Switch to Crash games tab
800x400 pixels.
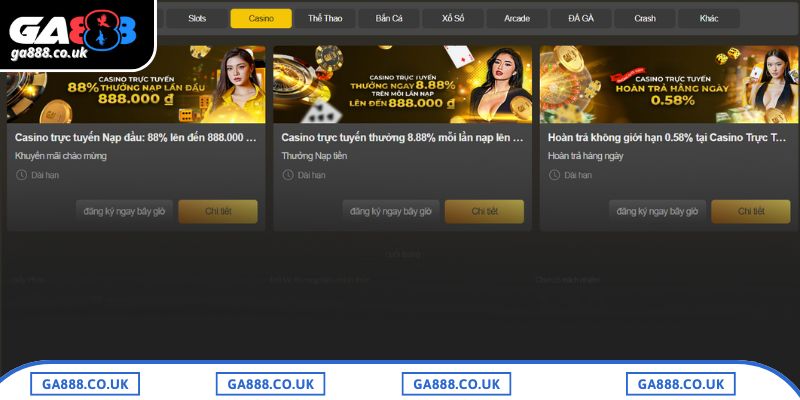[645, 18]
